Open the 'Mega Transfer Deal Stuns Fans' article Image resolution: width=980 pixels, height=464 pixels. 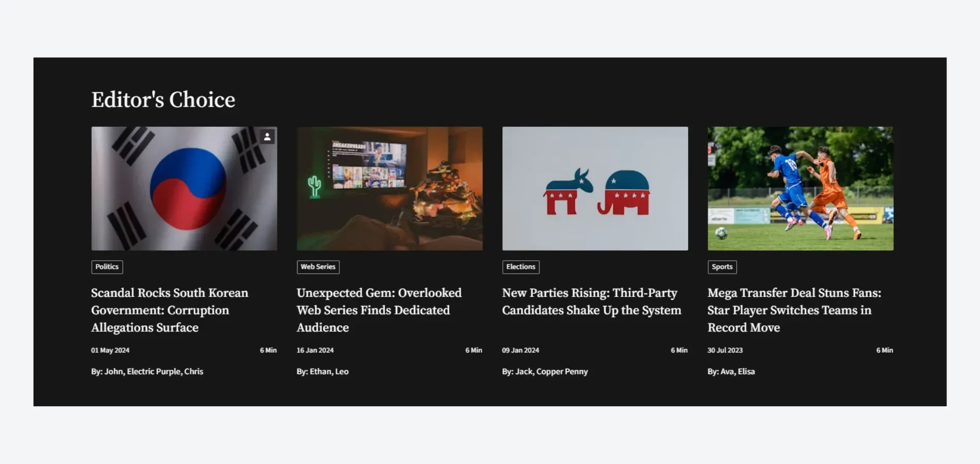(794, 310)
